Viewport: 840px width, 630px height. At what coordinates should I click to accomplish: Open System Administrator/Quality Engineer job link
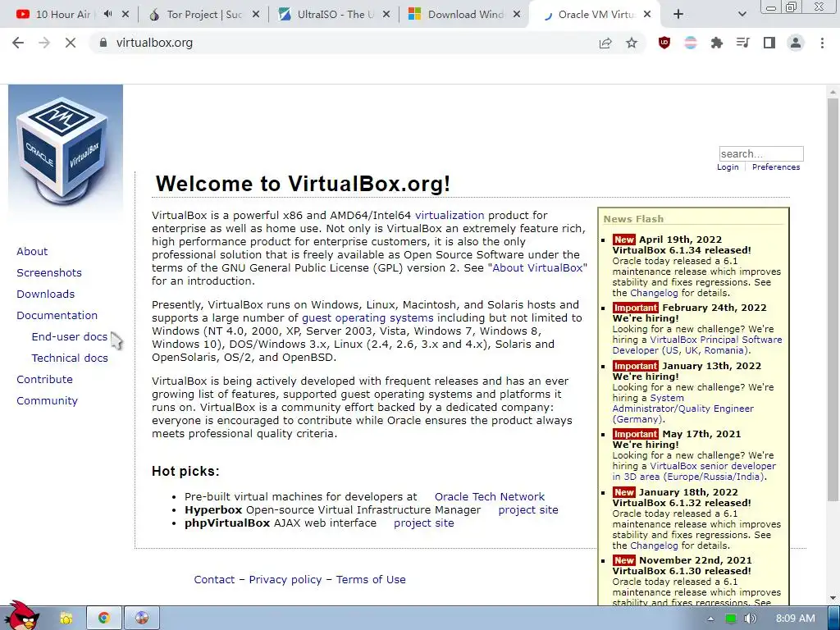click(x=683, y=409)
